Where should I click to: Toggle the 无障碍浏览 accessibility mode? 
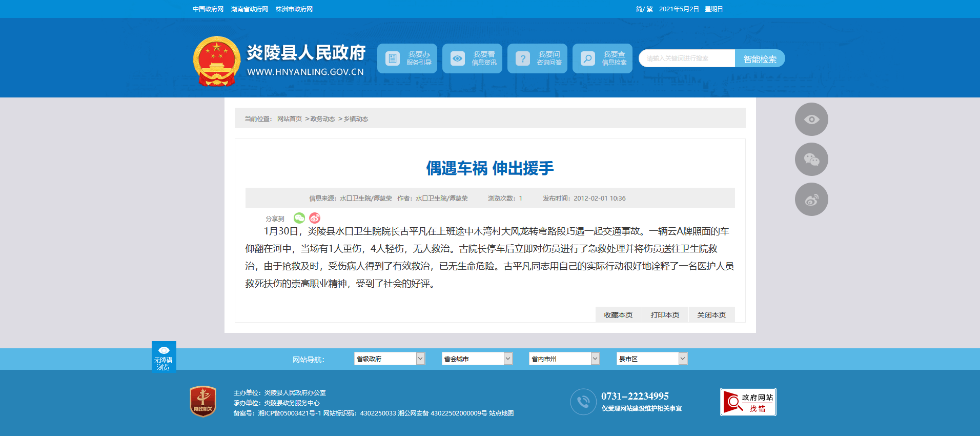pos(164,357)
